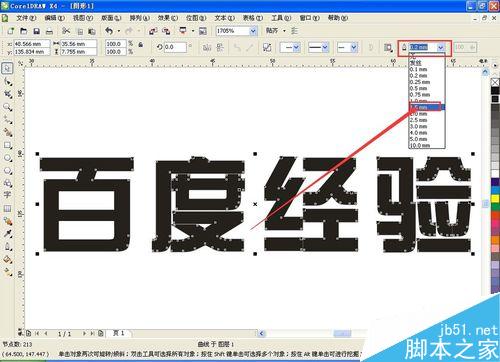The image size is (500, 362).
Task: Choose 1.5 mm outline width
Action: [427, 107]
